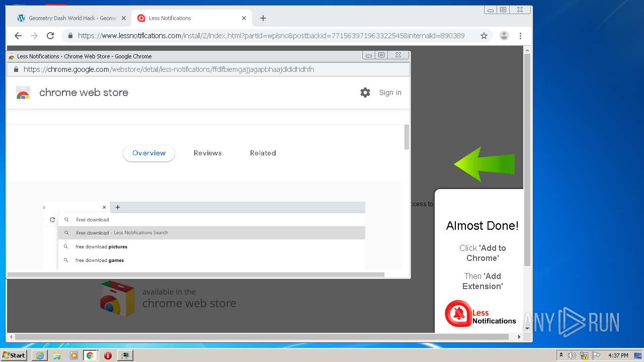Screen dimensions: 644x362
Task: Click the popup's vertical scrollbar thumb
Action: [x=407, y=137]
